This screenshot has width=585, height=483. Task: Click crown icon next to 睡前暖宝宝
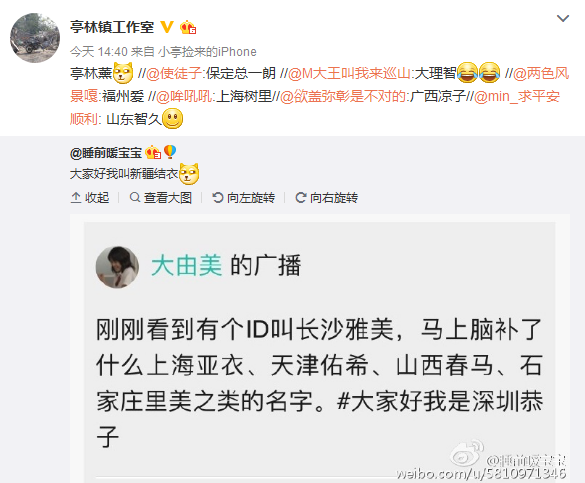click(153, 152)
